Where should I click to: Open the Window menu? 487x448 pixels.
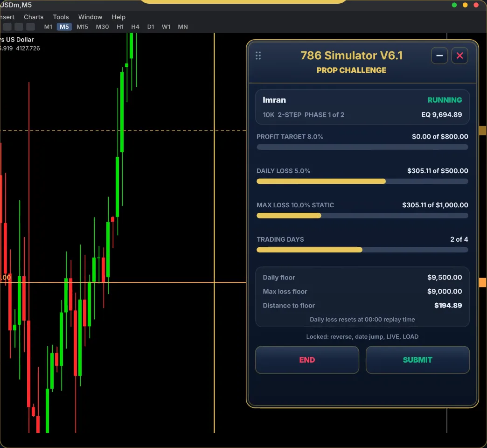click(x=90, y=17)
